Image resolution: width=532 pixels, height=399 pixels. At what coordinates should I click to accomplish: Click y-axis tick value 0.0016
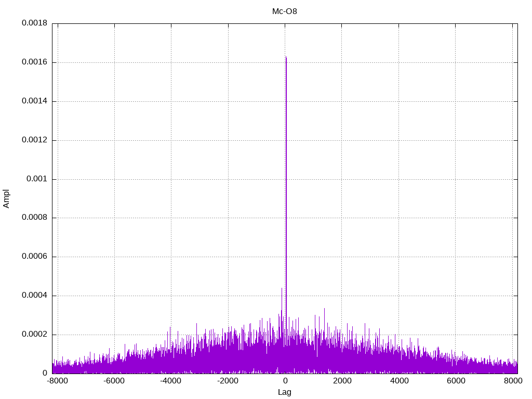pos(35,62)
